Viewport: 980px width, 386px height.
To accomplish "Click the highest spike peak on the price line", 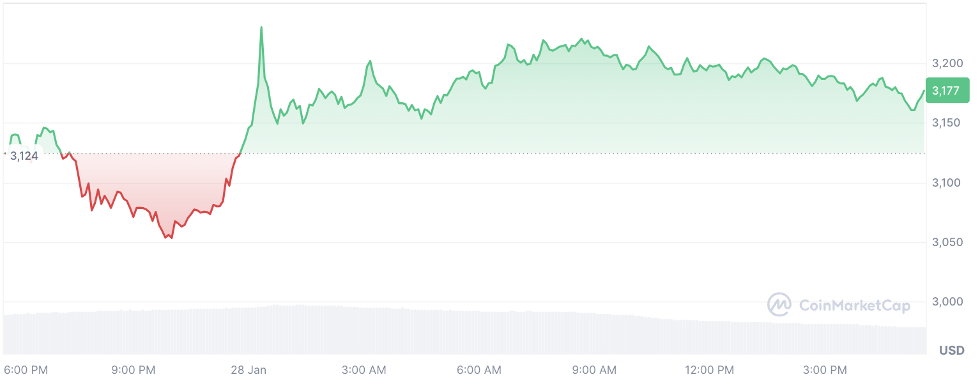I will point(261,27).
